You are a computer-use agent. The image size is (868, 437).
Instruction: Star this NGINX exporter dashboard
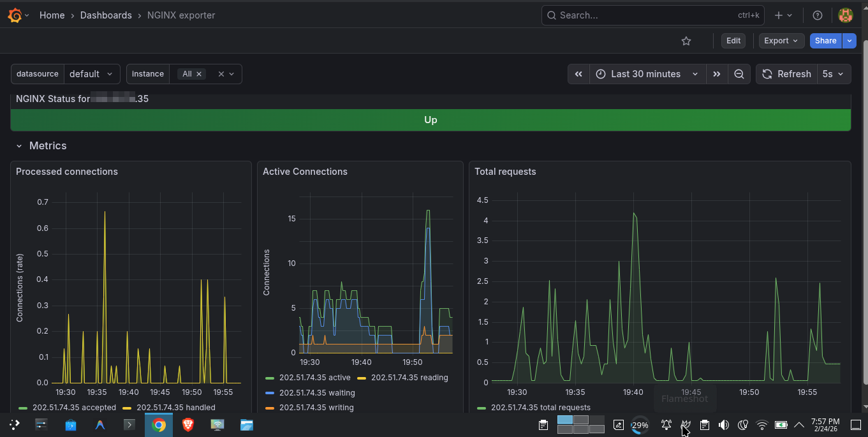click(686, 40)
